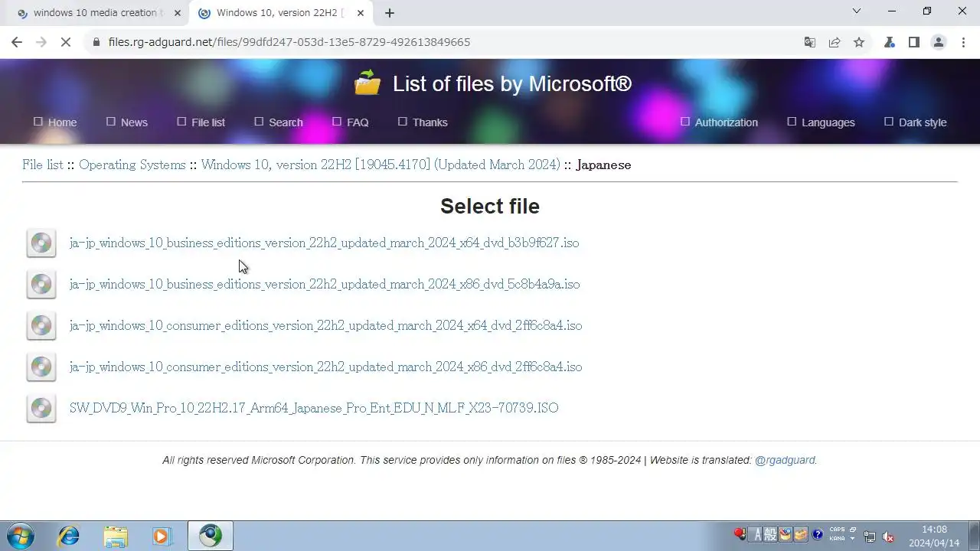Follow the 'Operating Systems' breadcrumb link

132,165
